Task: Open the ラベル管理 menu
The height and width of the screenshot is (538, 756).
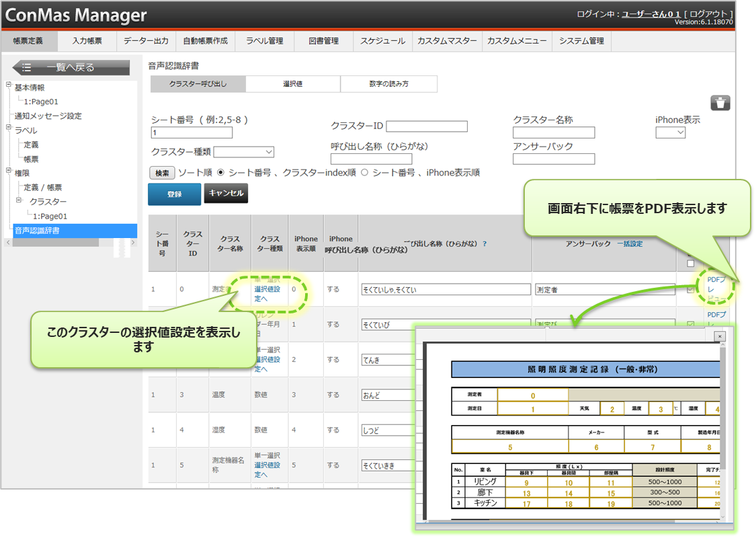Action: tap(264, 41)
